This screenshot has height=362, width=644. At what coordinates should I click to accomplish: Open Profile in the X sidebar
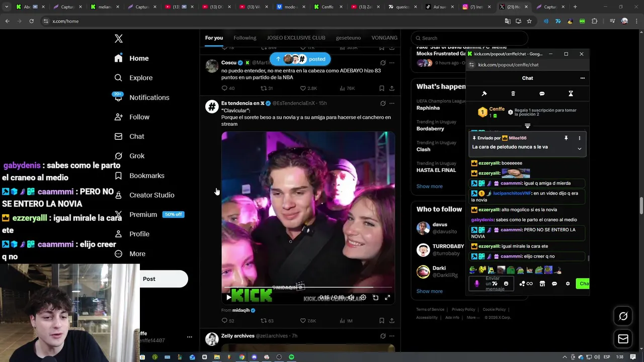coord(132,234)
